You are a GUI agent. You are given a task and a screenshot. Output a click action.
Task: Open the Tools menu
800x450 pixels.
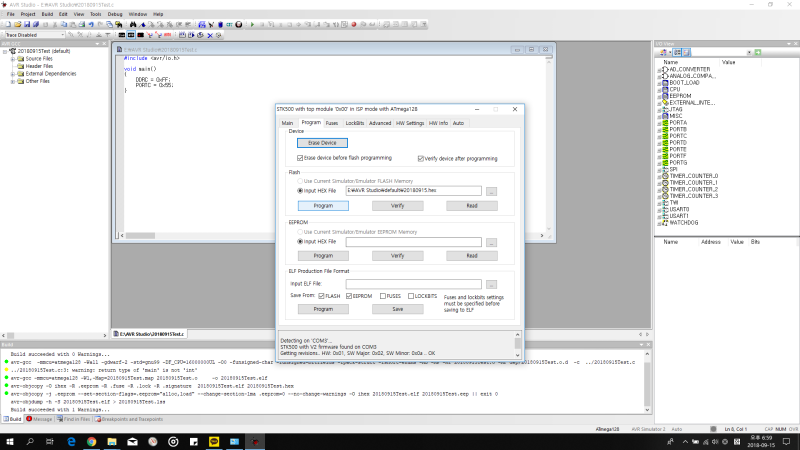(x=95, y=14)
